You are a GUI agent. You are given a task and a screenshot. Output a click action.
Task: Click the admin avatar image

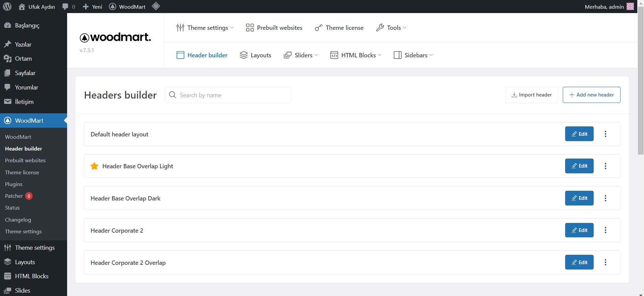coord(630,6)
